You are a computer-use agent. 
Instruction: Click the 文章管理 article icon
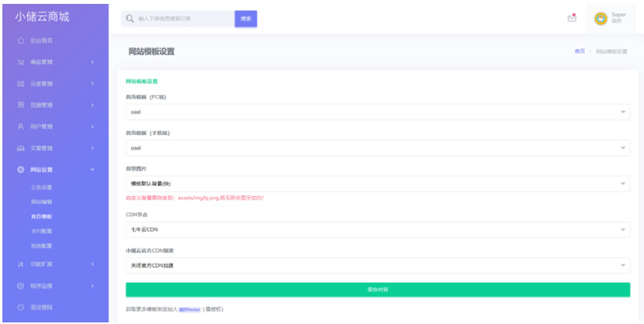click(21, 148)
